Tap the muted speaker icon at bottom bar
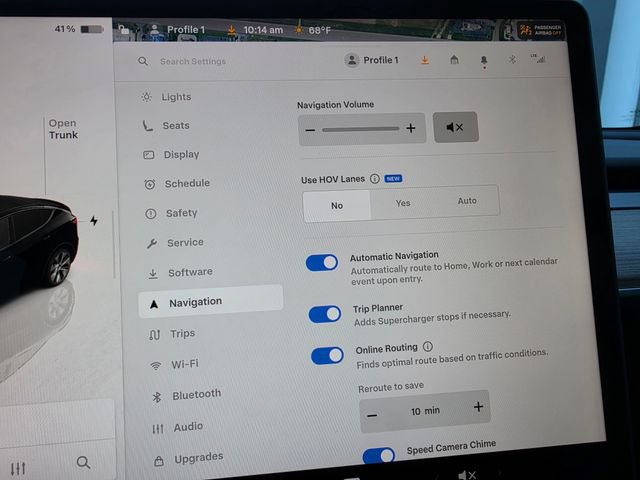640x480 pixels. tap(467, 475)
